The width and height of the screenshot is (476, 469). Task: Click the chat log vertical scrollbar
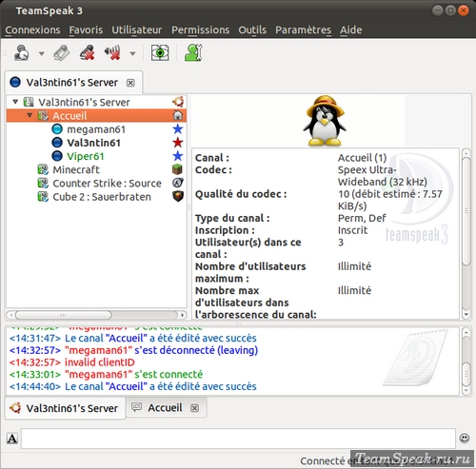(x=466, y=374)
